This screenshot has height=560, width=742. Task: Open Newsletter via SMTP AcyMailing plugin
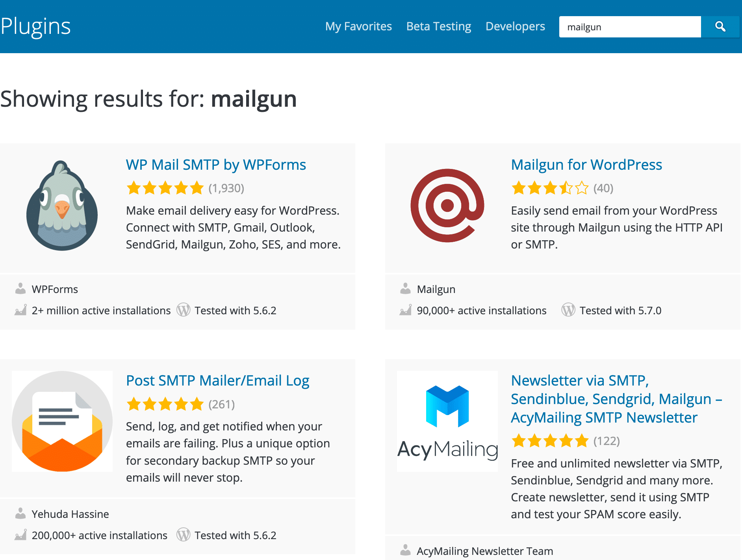point(616,399)
